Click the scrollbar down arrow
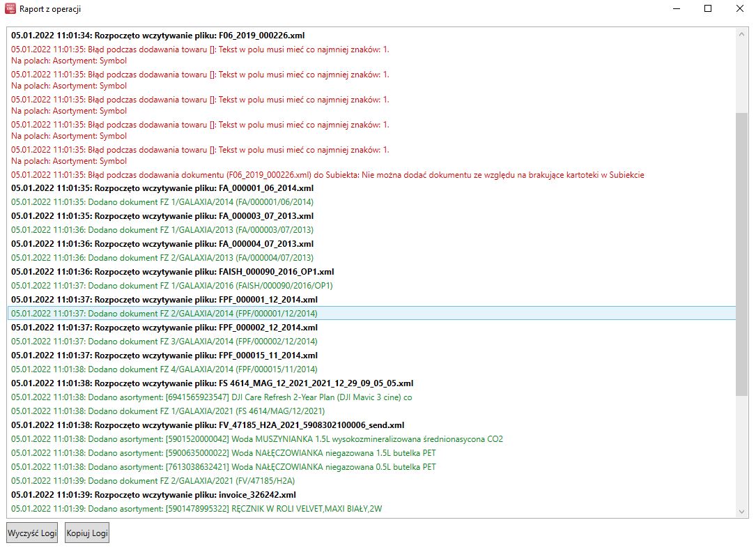 tap(741, 511)
